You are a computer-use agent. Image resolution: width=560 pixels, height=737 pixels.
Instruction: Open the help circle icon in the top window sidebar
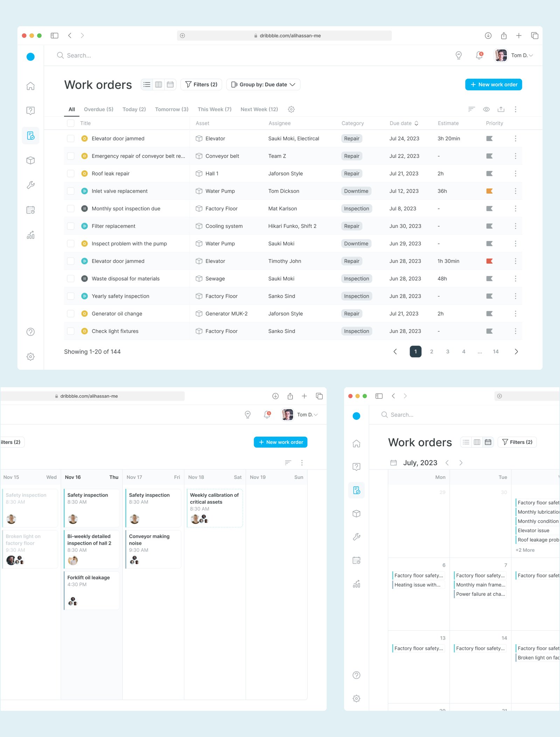pyautogui.click(x=30, y=332)
